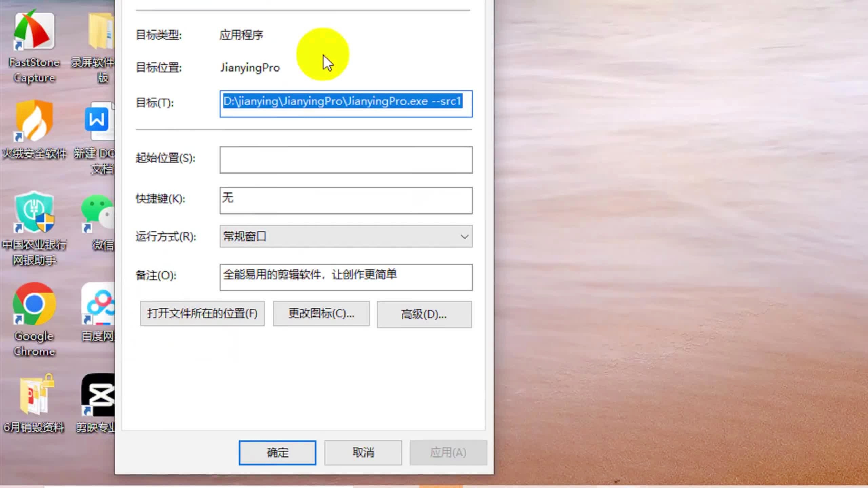Screen dimensions: 868x488
Task: Open the 百度网盘 desktop icon
Action: coord(98,312)
